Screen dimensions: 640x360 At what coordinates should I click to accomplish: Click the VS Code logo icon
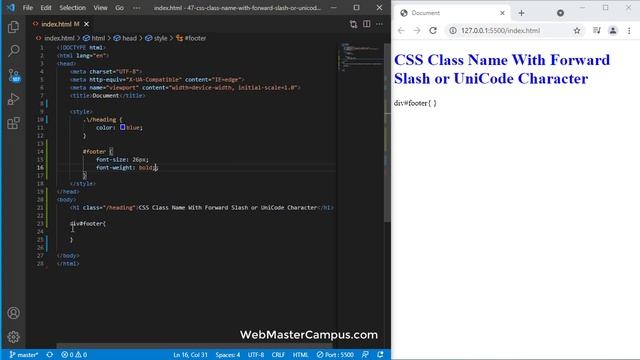[11, 7]
